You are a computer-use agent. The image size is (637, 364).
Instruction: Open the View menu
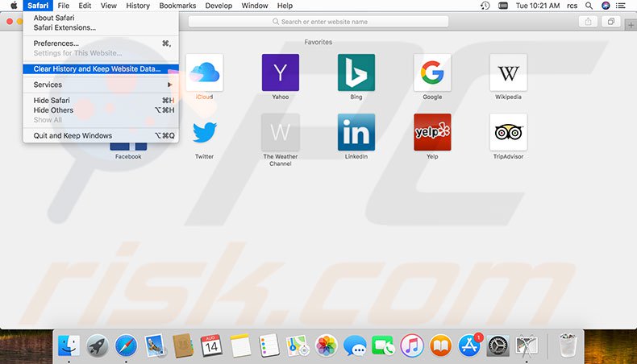tap(109, 6)
